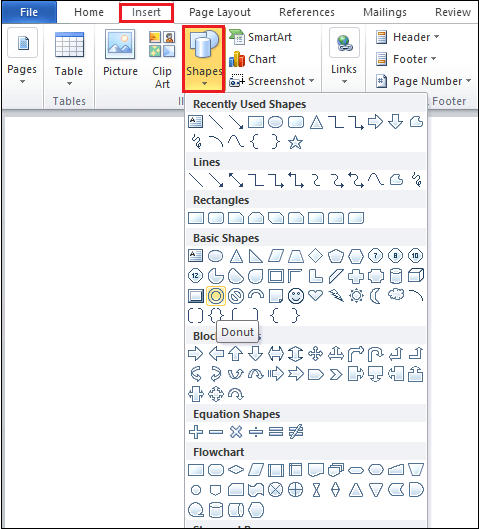Choose the Double Brace basic shape
The width and height of the screenshot is (479, 529).
[216, 316]
